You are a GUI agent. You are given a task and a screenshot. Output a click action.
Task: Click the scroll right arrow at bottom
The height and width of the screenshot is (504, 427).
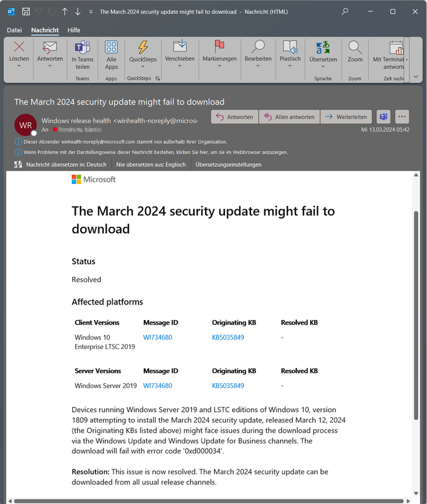[408, 501]
